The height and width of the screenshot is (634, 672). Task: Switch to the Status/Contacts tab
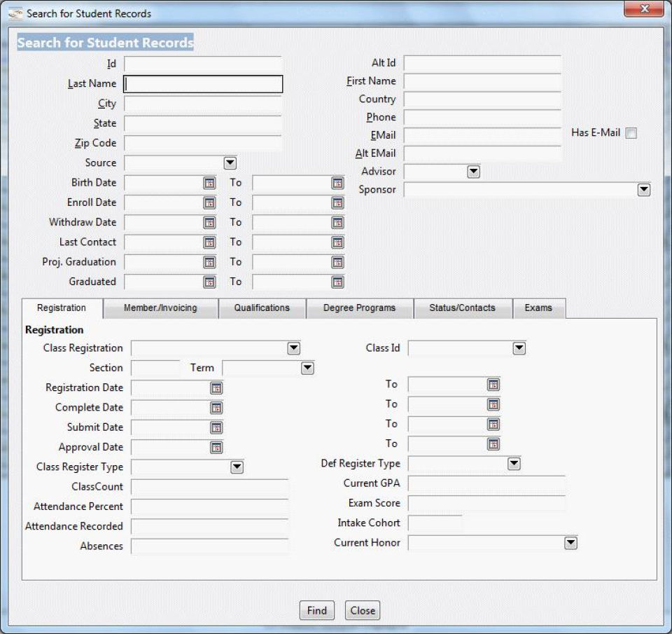463,308
